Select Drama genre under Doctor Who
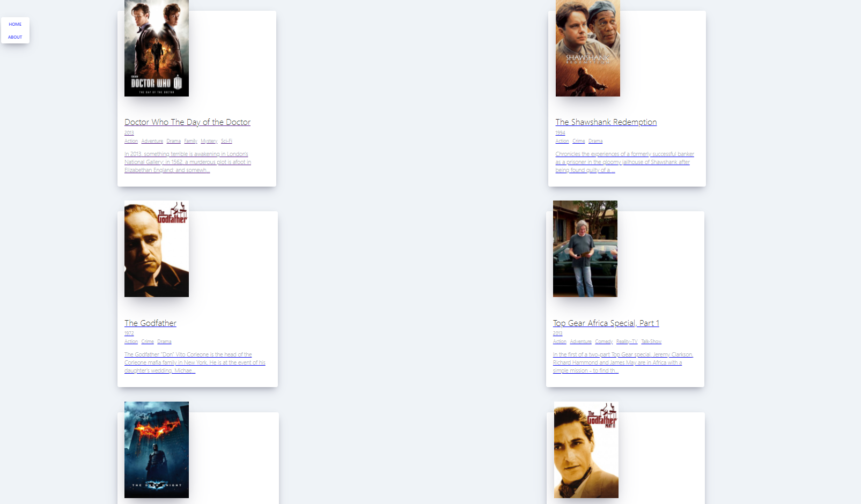861x504 pixels. (x=173, y=141)
